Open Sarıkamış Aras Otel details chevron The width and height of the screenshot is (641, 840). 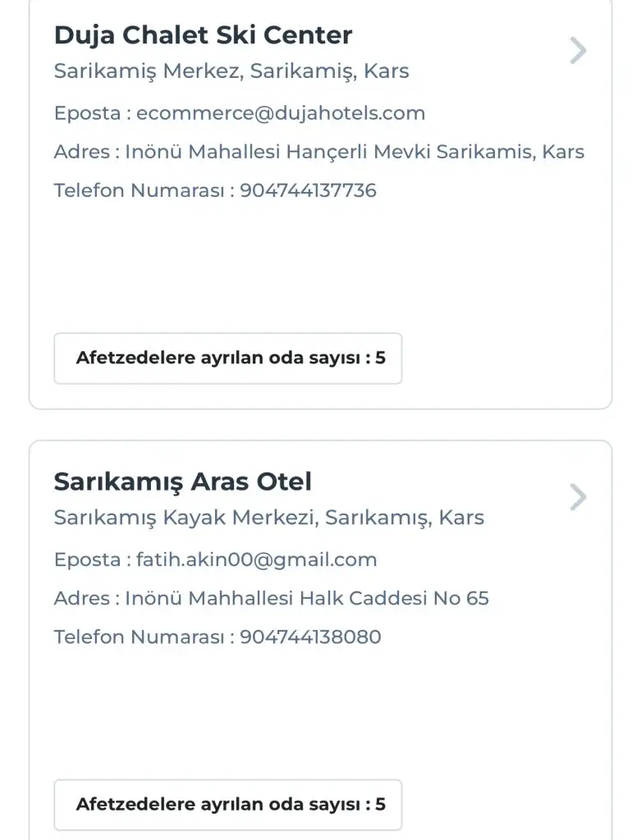click(579, 497)
